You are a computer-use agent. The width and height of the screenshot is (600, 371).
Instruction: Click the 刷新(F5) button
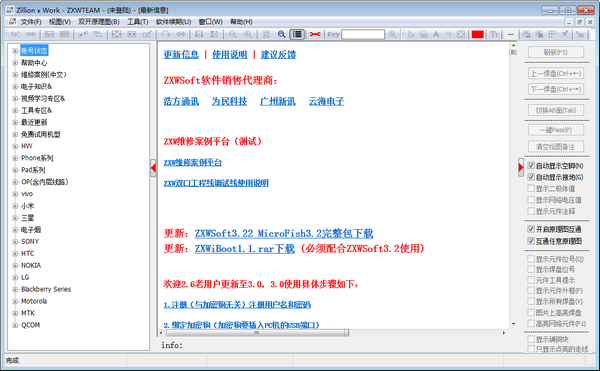click(x=556, y=52)
